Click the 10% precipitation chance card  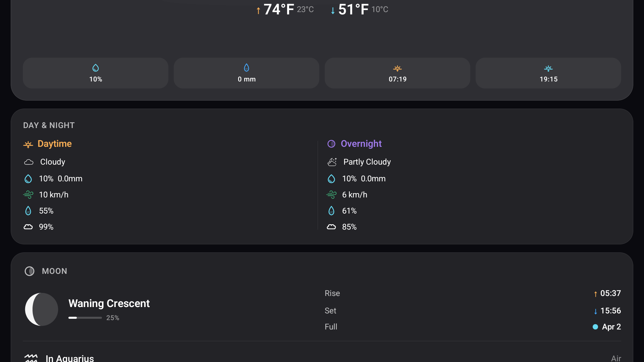point(96,73)
